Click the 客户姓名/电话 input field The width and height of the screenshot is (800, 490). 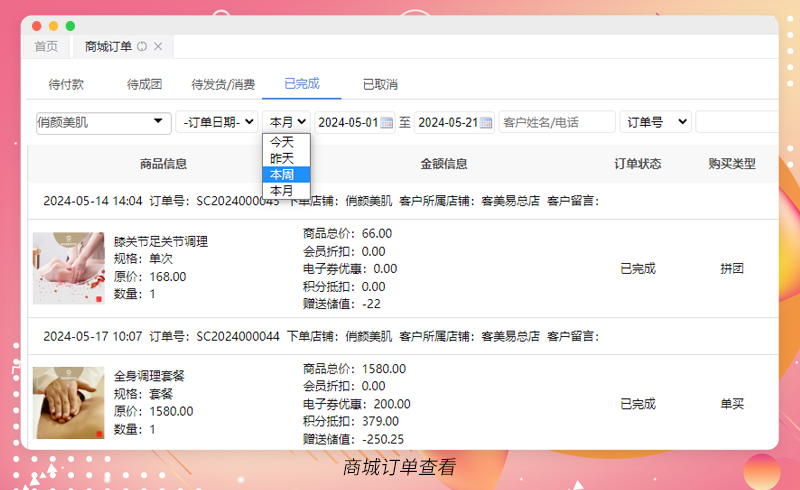pyautogui.click(x=556, y=122)
